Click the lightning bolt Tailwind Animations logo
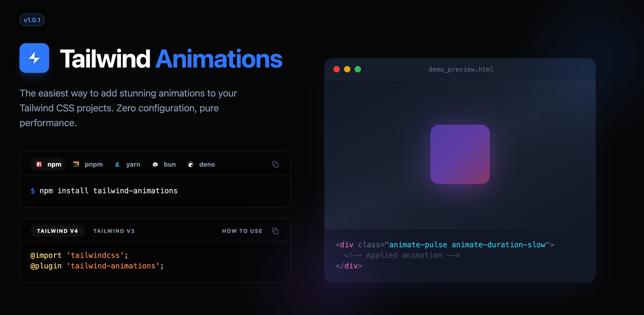The width and height of the screenshot is (644, 315). point(34,58)
